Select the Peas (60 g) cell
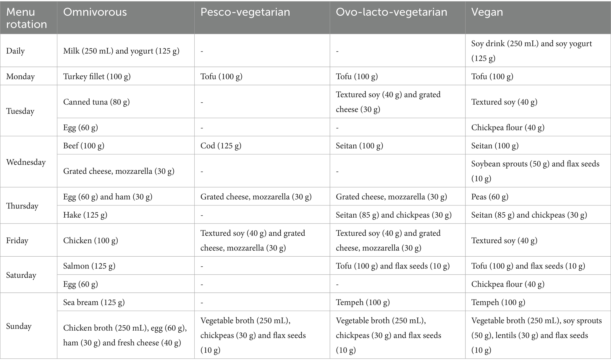611x364 pixels. click(x=490, y=197)
